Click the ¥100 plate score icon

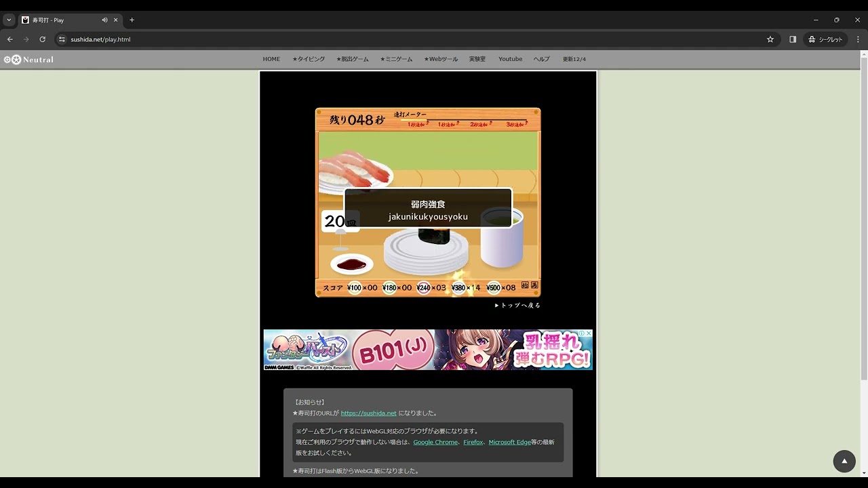[x=354, y=287]
